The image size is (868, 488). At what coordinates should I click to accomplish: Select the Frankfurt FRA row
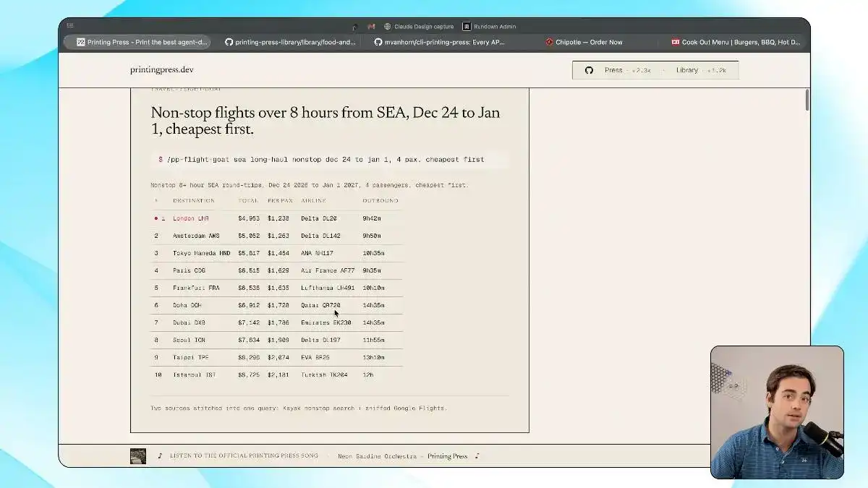click(276, 288)
